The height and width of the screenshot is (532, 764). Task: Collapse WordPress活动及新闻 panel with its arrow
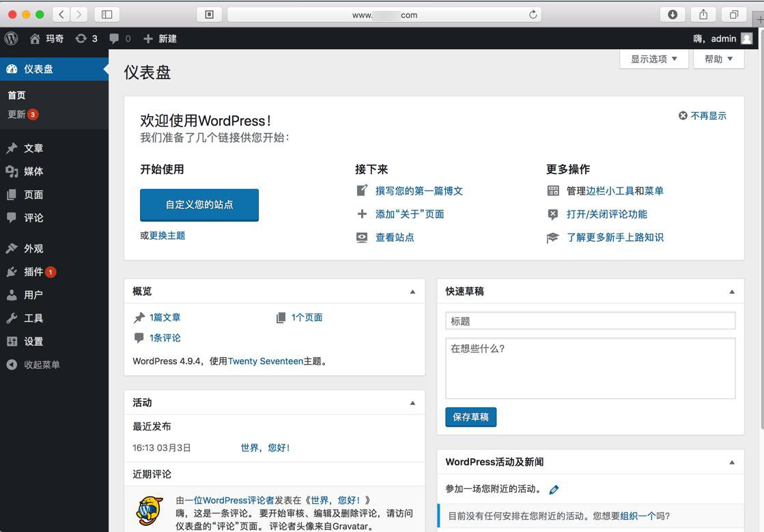click(x=732, y=462)
